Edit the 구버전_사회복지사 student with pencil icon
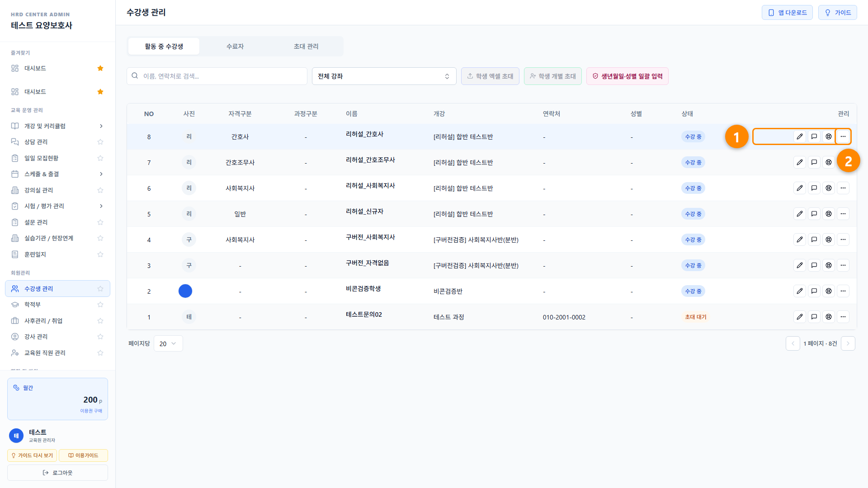The height and width of the screenshot is (488, 868). click(800, 239)
